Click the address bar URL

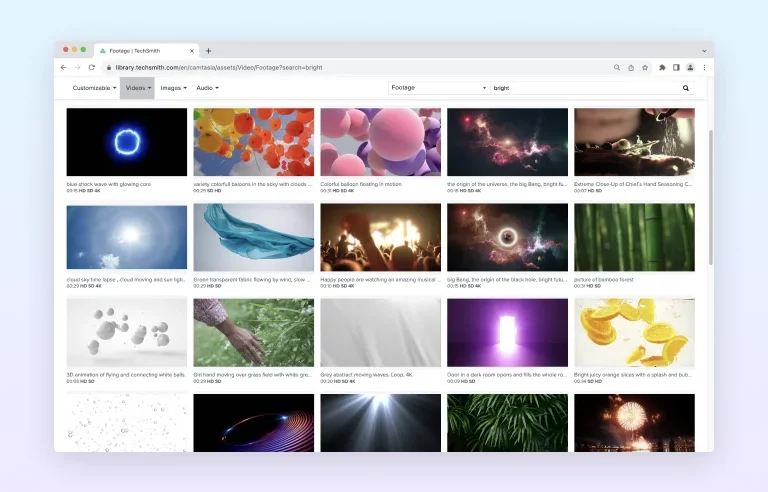pyautogui.click(x=219, y=68)
